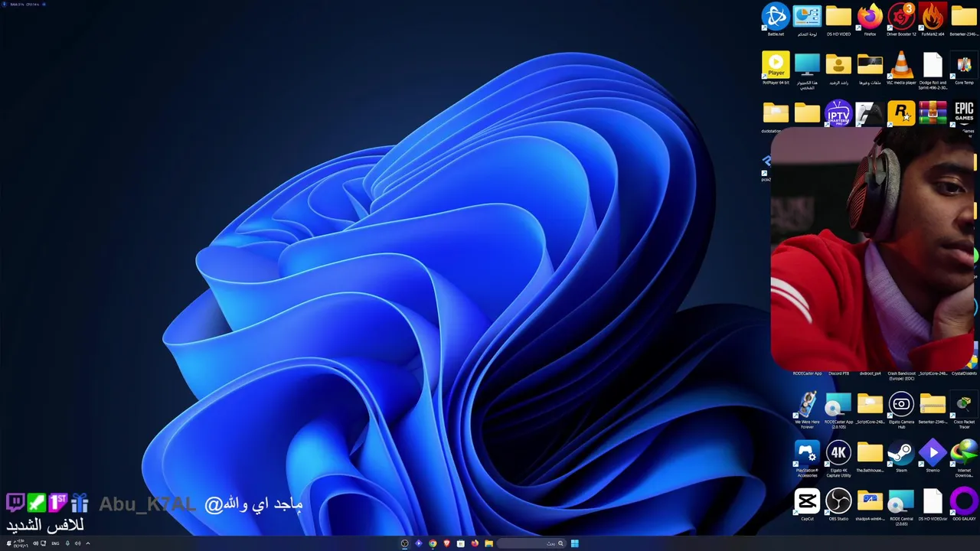Select the DS HD VIDEO.rar file

coord(933,506)
